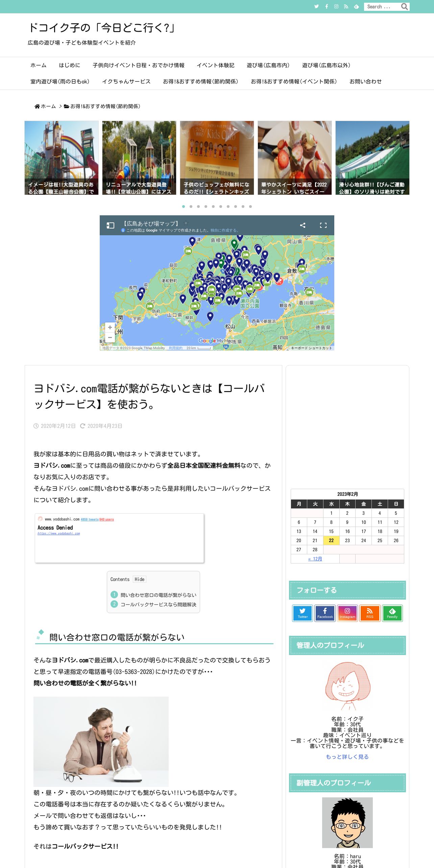Select the fifth carousel pagination dot

(213, 206)
